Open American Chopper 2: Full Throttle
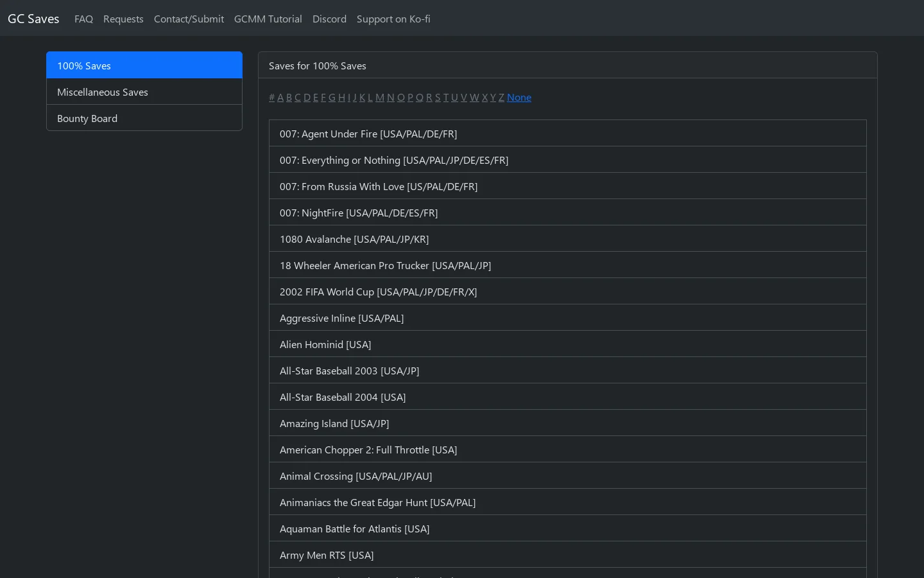This screenshot has width=924, height=578. [x=568, y=450]
